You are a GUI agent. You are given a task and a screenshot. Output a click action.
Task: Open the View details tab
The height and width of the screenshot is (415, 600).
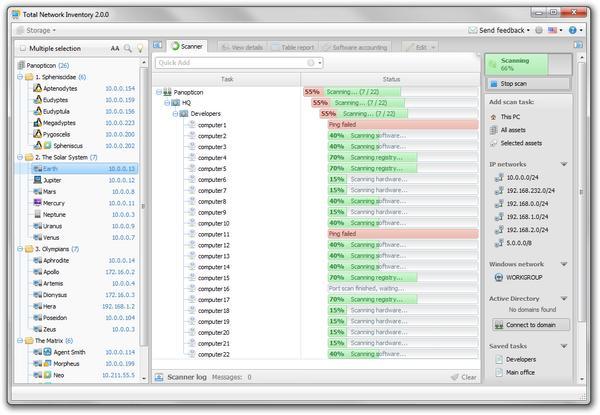pos(242,47)
